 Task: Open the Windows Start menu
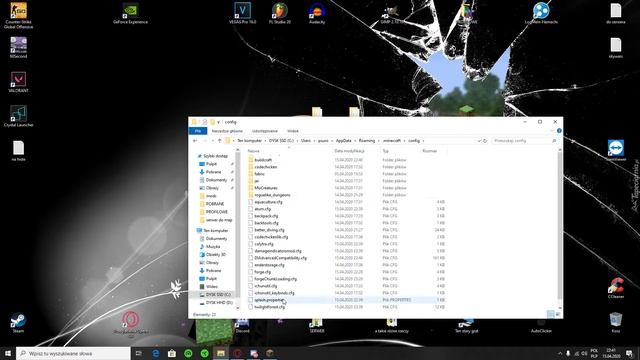(8, 353)
